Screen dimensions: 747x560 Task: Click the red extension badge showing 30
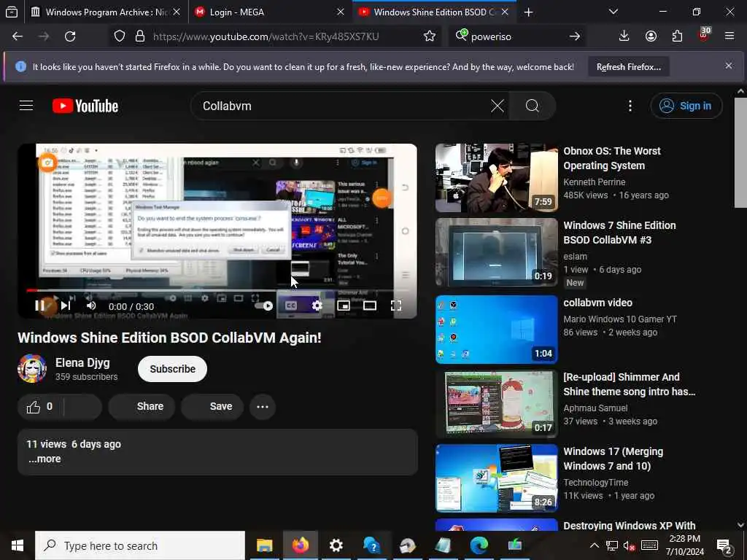(704, 34)
